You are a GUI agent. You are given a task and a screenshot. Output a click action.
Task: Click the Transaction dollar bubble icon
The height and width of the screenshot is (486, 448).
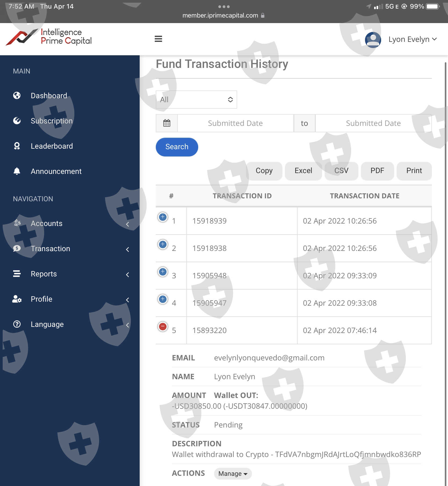point(17,249)
